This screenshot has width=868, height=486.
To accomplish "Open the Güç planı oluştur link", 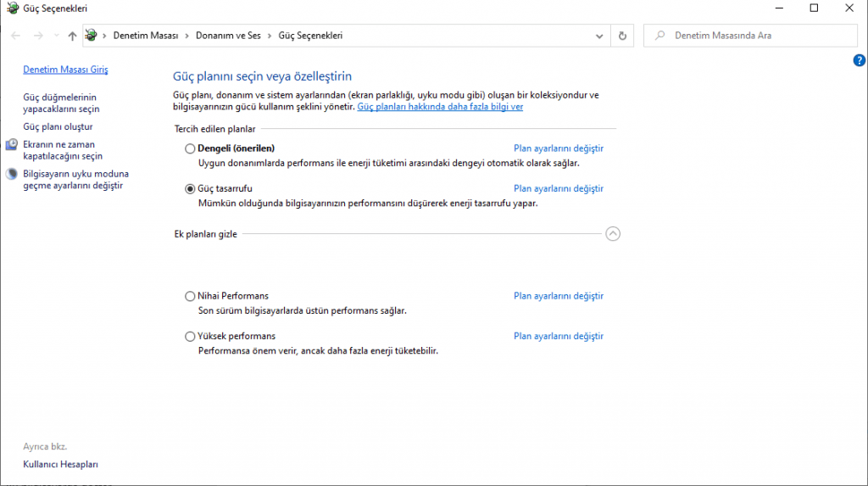I will pos(58,127).
